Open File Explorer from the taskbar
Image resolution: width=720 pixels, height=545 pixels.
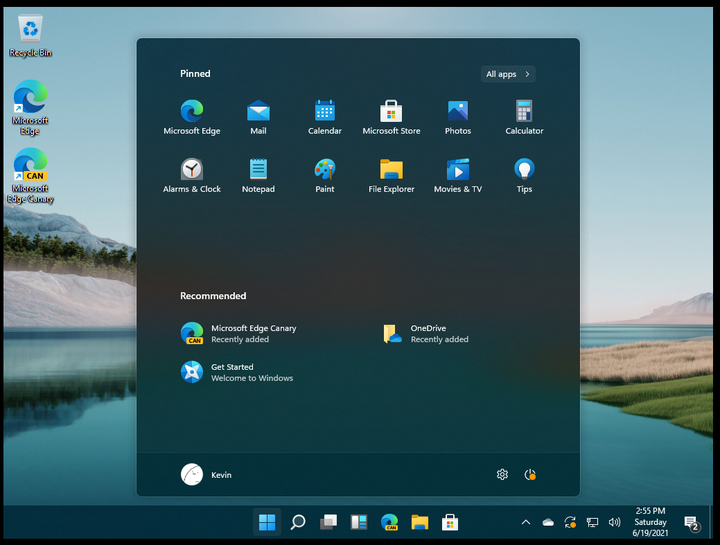(419, 522)
